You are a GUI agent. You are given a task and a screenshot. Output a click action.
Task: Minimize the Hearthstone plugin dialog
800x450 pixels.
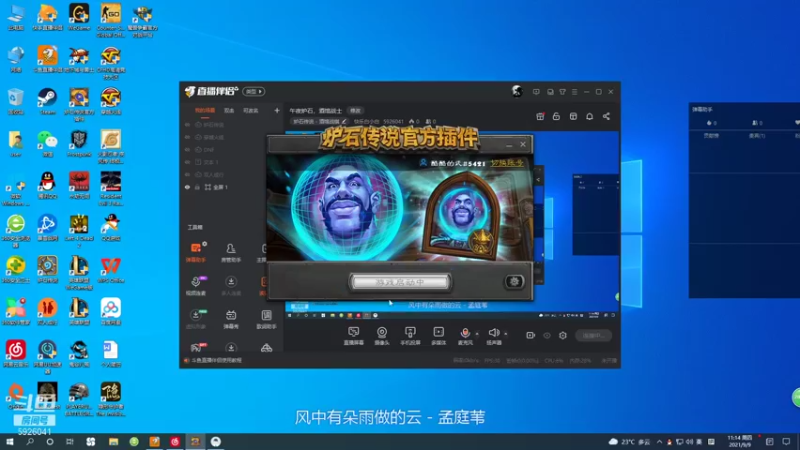click(509, 145)
